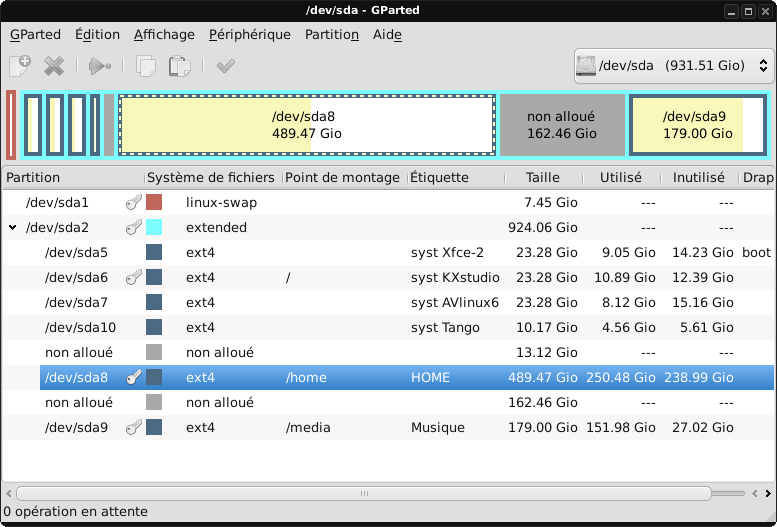Sort by Point de montage column header
The image size is (777, 527).
345,177
